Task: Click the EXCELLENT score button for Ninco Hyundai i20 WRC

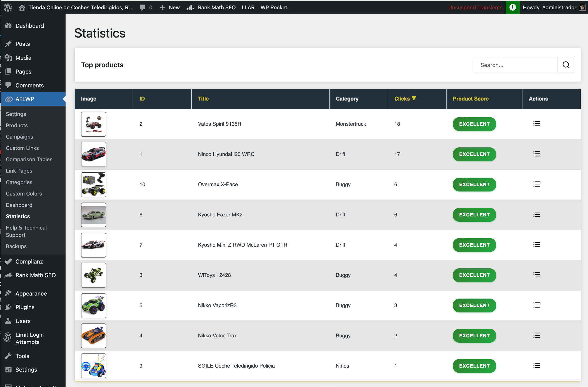Action: [x=474, y=154]
